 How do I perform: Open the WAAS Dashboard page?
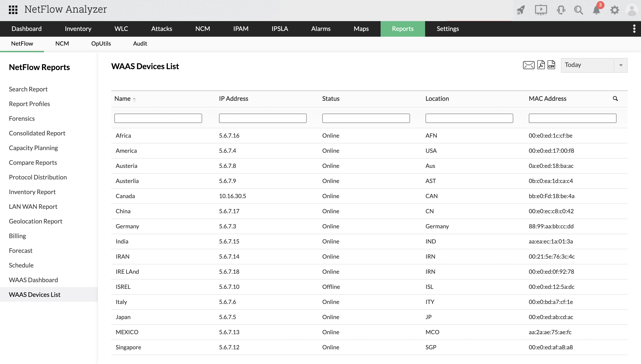33,280
